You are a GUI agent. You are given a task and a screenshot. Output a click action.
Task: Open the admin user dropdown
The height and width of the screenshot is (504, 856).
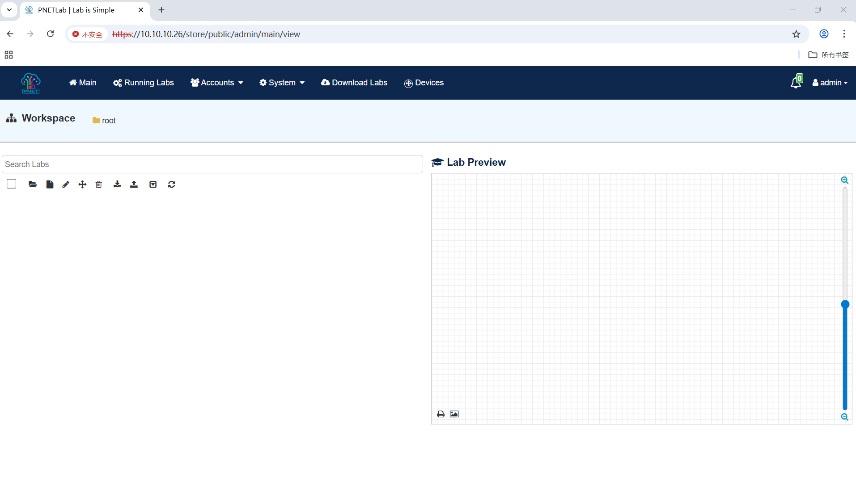830,83
